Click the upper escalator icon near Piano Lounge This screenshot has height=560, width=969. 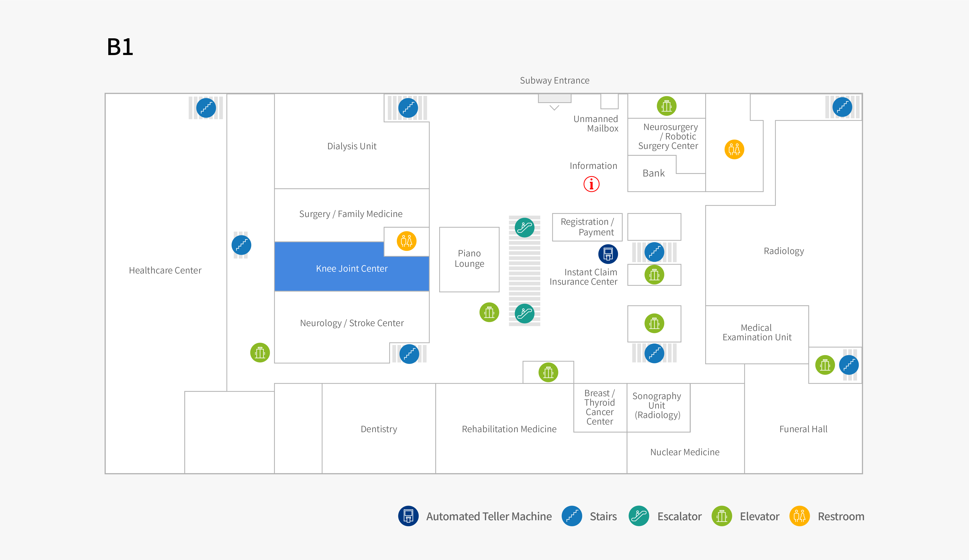pos(524,228)
